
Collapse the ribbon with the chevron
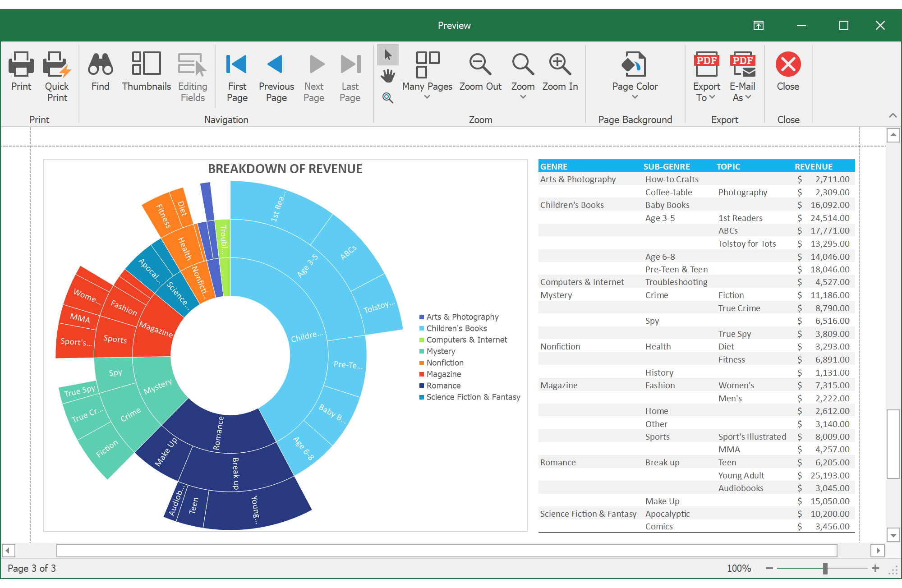pos(893,115)
